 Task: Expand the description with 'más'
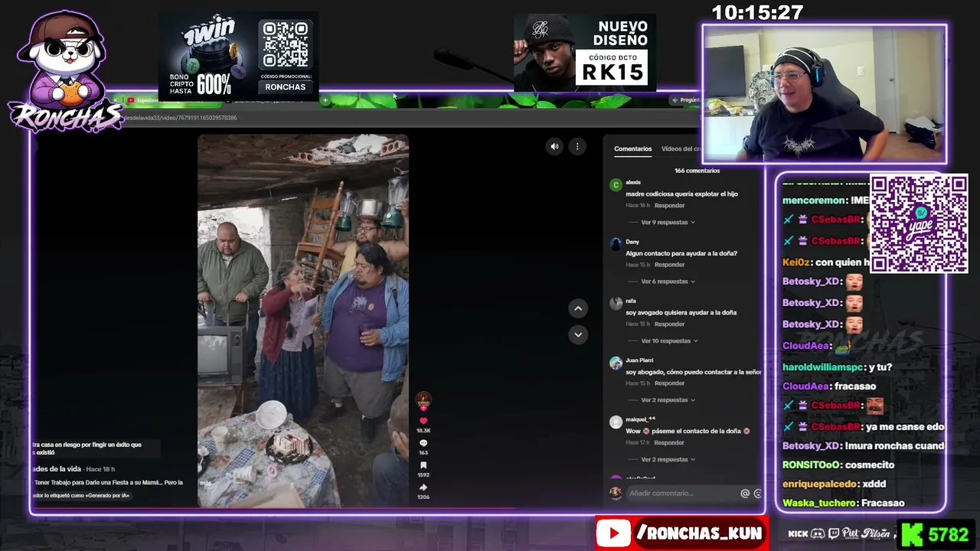(x=205, y=483)
